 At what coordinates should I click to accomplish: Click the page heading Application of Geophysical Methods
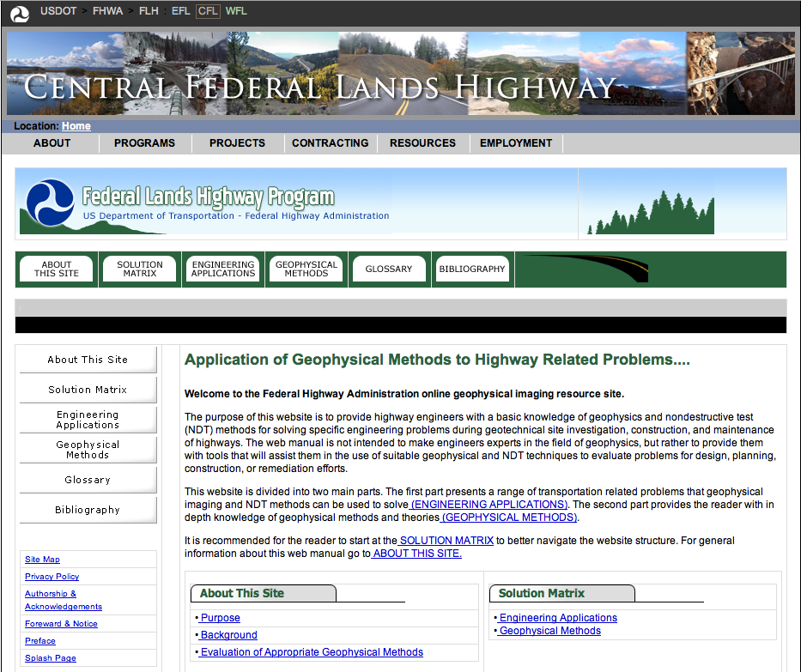pyautogui.click(x=437, y=360)
